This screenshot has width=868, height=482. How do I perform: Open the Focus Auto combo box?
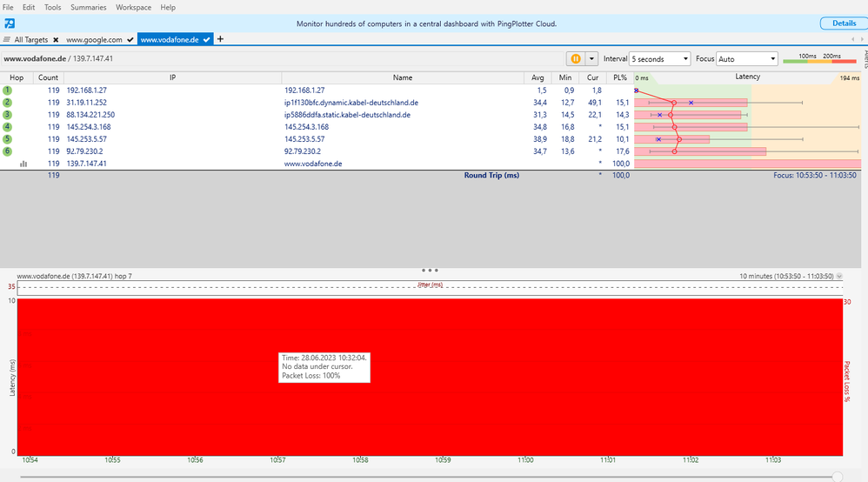[x=747, y=58]
